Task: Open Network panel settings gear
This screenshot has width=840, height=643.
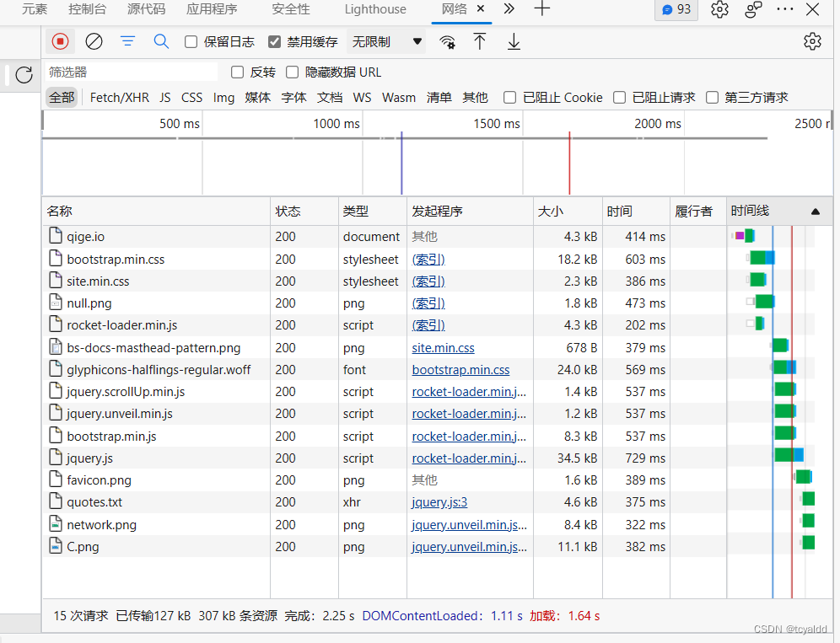Action: [x=812, y=41]
